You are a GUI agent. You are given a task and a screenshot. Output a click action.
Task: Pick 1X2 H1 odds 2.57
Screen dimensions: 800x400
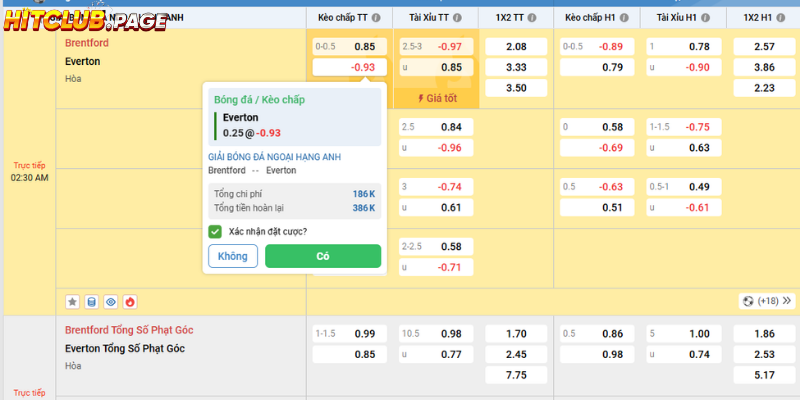click(764, 47)
